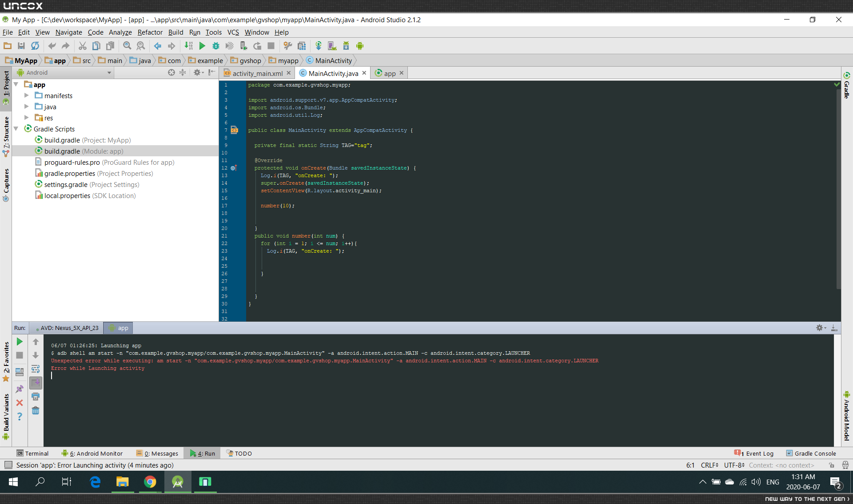853x504 pixels.
Task: Click the Undo arrow in the toolbar
Action: (52, 46)
